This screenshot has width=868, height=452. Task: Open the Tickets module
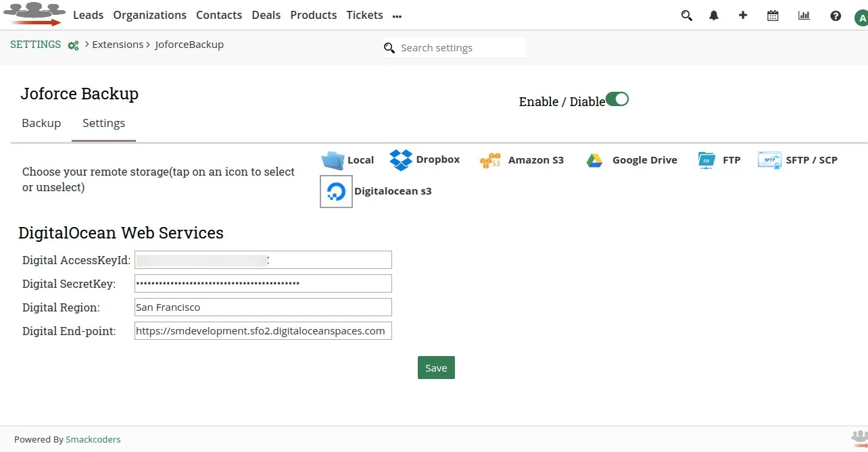[x=364, y=15]
